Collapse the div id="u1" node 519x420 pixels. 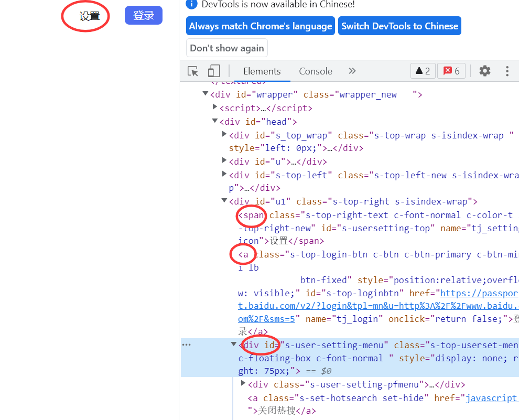tap(224, 201)
